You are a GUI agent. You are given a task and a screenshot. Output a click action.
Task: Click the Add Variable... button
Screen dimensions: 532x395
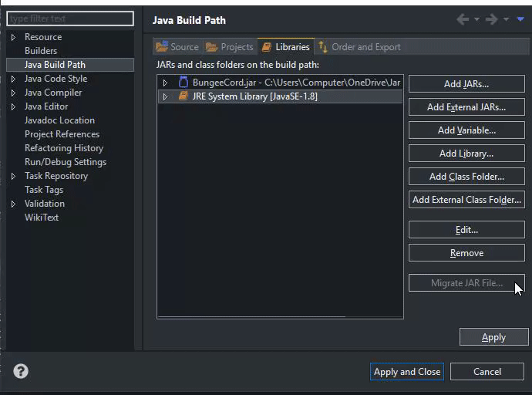[466, 130]
